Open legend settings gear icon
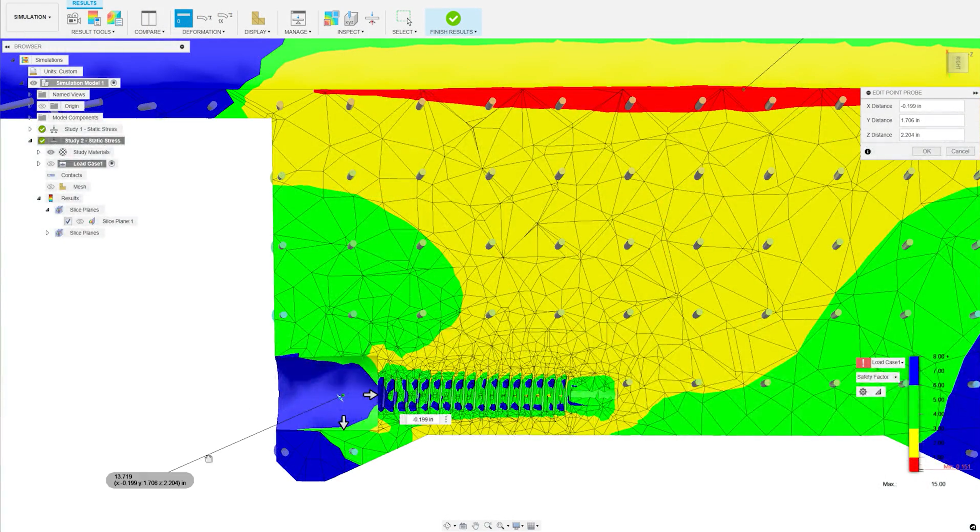The width and height of the screenshot is (980, 532). [x=863, y=392]
